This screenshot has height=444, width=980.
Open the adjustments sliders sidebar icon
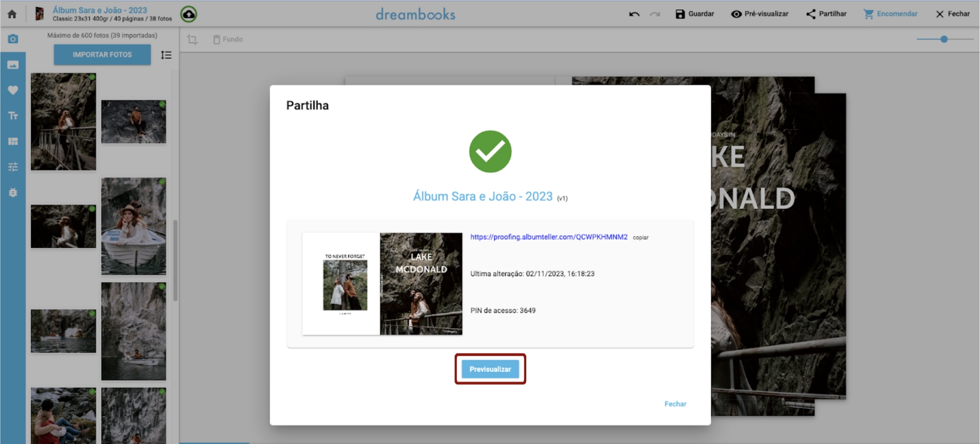point(13,167)
